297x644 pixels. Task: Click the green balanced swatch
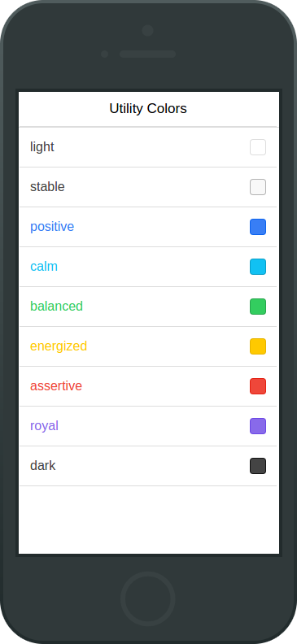point(258,307)
